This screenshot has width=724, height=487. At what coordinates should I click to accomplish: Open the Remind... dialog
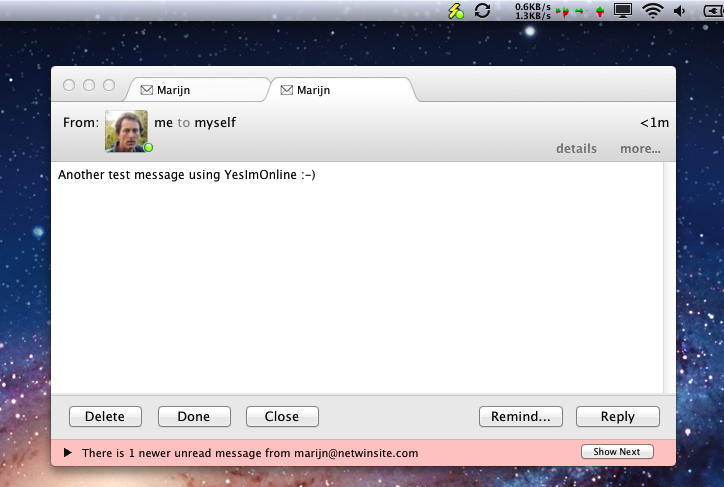[521, 416]
